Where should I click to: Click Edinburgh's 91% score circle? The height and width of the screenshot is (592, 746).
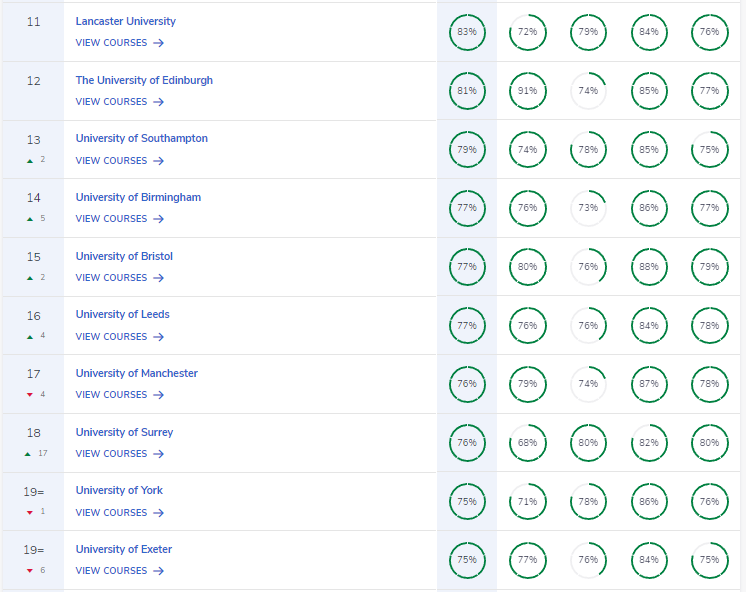527,91
